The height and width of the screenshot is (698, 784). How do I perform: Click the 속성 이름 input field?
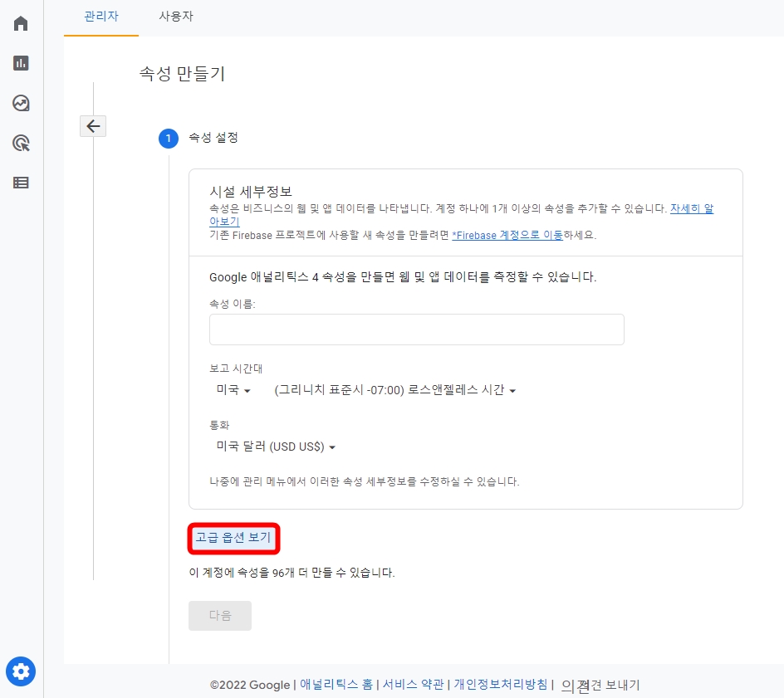click(x=415, y=329)
